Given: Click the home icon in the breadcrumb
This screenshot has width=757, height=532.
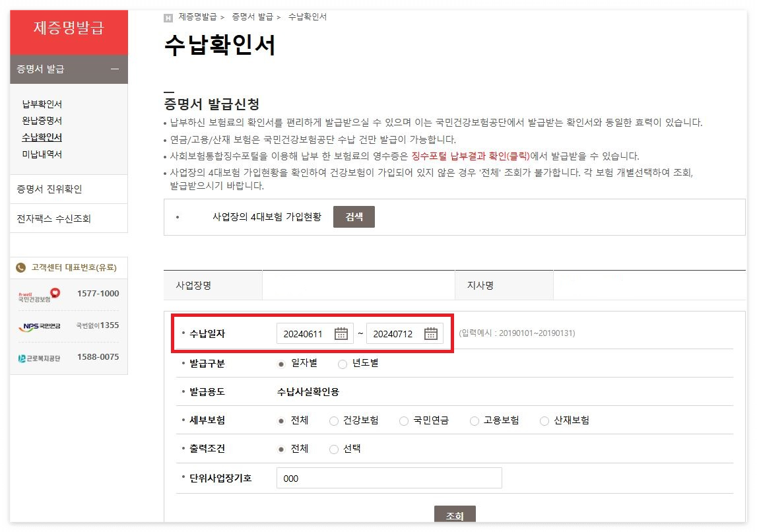Looking at the screenshot, I should [168, 17].
